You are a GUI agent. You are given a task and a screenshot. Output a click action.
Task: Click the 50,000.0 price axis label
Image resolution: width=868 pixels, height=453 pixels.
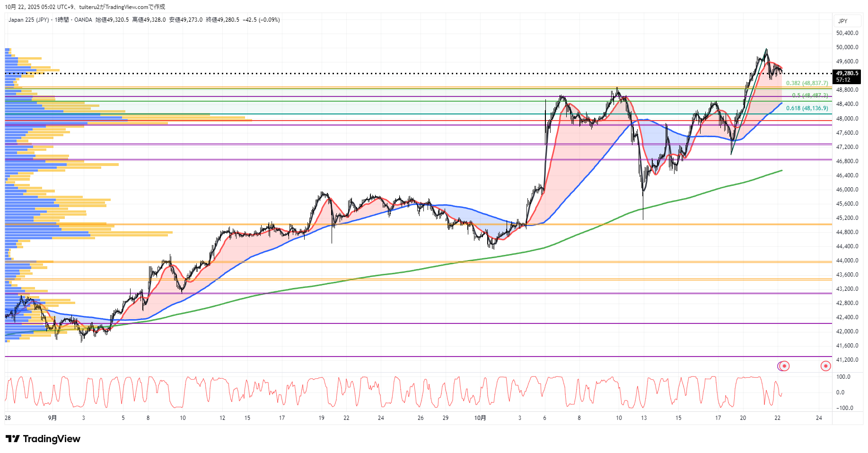[x=847, y=47]
